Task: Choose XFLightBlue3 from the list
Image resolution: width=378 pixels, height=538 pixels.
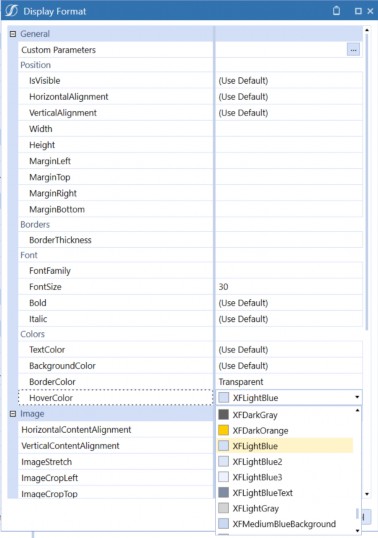Action: click(285, 477)
